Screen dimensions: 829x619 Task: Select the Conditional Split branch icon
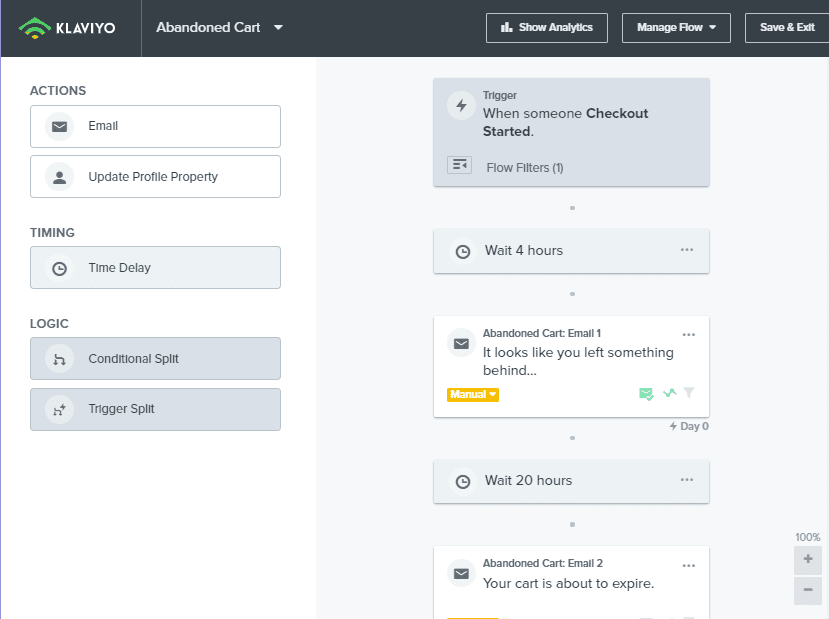[60, 359]
